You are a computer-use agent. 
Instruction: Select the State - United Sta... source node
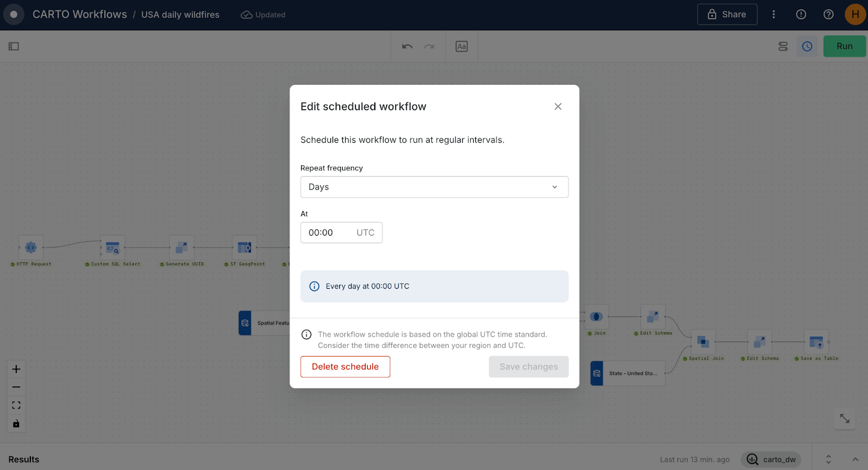pos(628,373)
